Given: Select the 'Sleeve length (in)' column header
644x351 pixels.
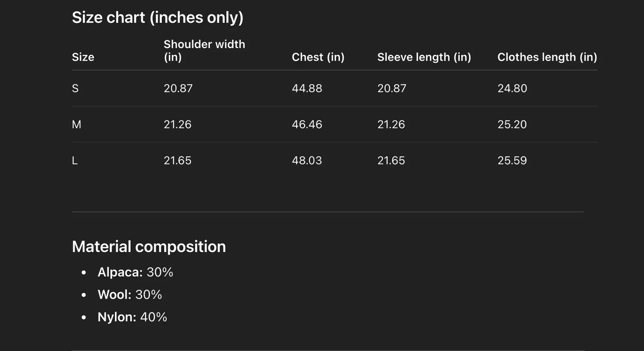Looking at the screenshot, I should [424, 57].
